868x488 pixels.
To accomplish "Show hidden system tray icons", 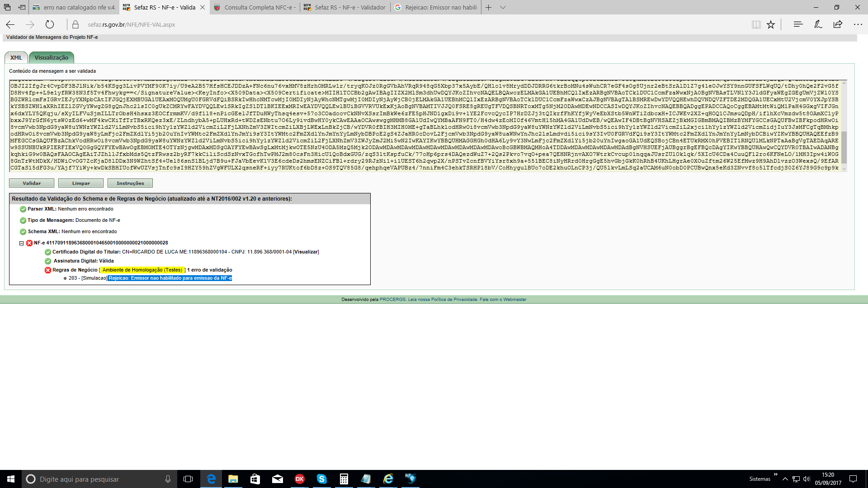I will coord(785,479).
